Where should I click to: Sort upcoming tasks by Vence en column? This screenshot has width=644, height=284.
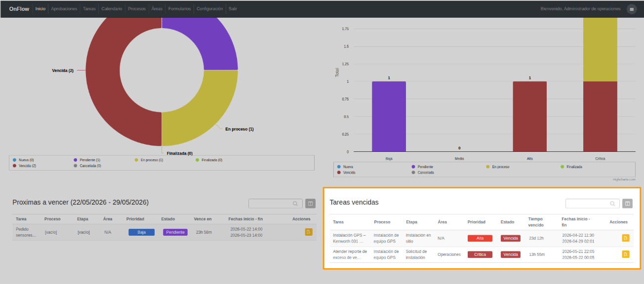click(202, 219)
